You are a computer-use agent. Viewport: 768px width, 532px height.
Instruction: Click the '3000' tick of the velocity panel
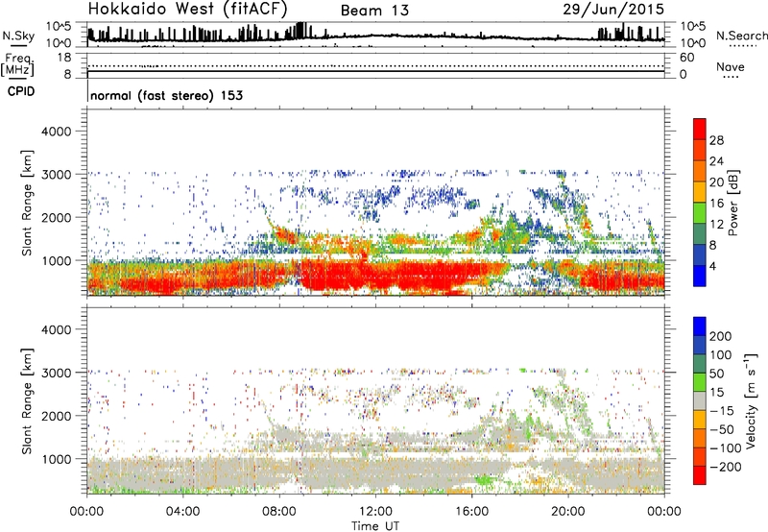56,373
